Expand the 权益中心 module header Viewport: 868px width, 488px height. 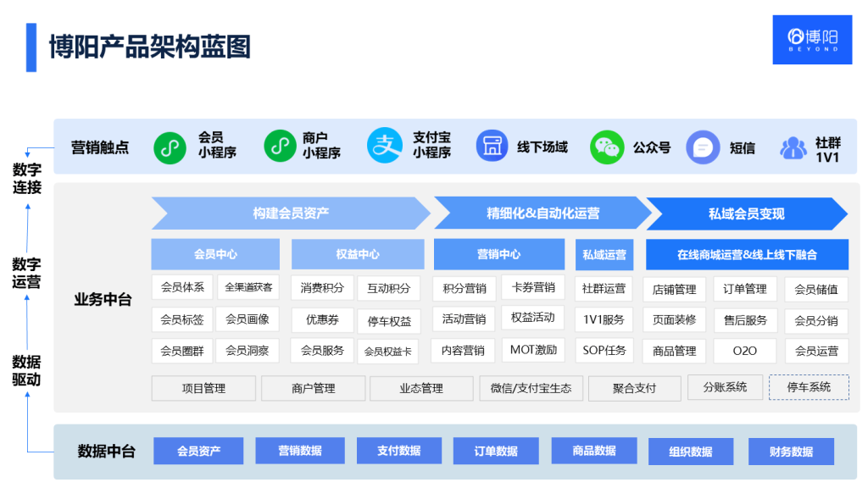(x=357, y=254)
